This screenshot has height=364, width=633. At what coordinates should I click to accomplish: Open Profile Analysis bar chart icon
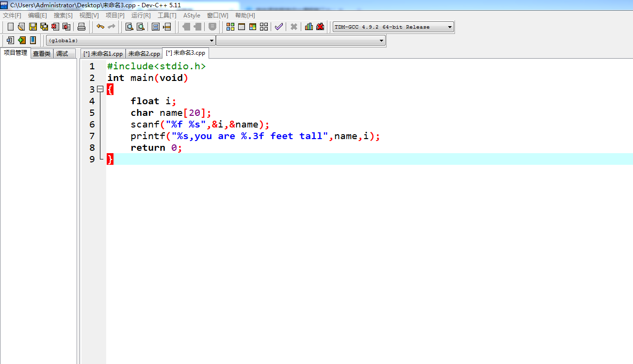(x=309, y=27)
